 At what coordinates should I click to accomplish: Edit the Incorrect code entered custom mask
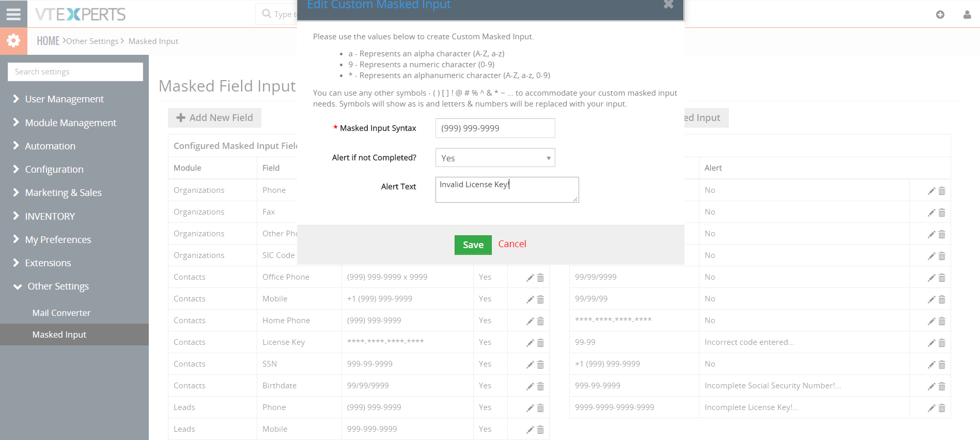[931, 343]
